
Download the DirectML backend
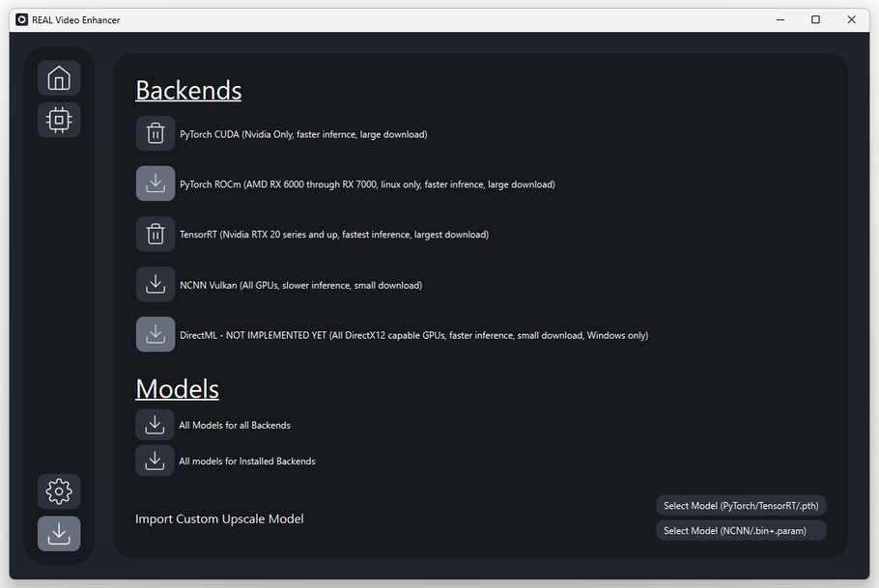click(156, 335)
